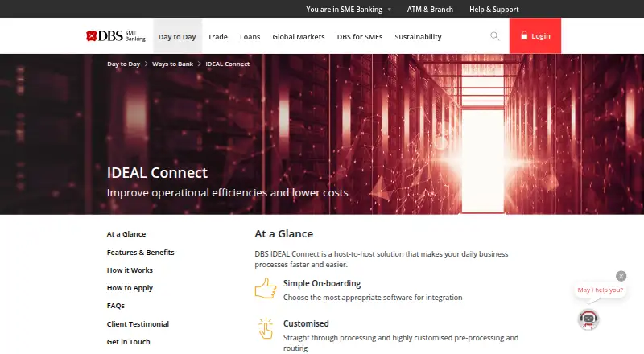Click IDEAL Connect breadcrumb
Image resolution: width=644 pixels, height=354 pixels.
[x=227, y=64]
